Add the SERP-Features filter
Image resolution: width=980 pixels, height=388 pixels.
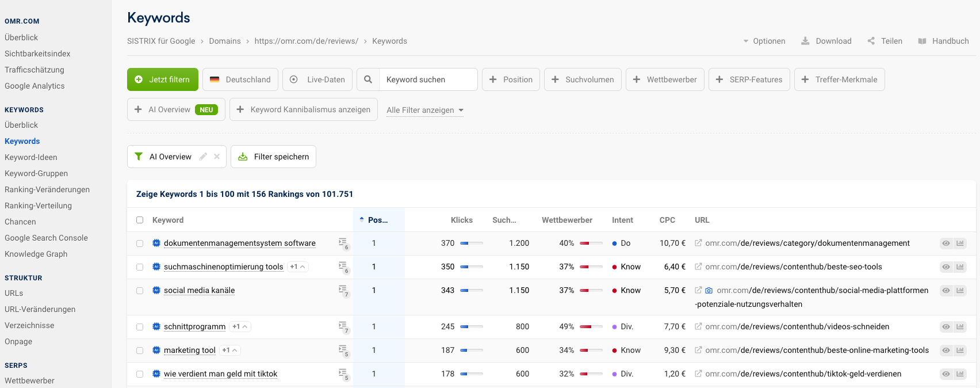(749, 79)
